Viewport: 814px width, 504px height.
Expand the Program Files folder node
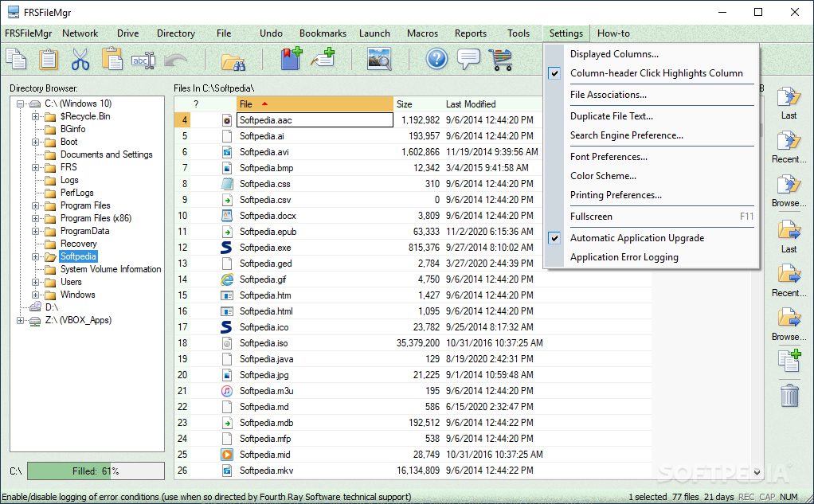pyautogui.click(x=35, y=205)
